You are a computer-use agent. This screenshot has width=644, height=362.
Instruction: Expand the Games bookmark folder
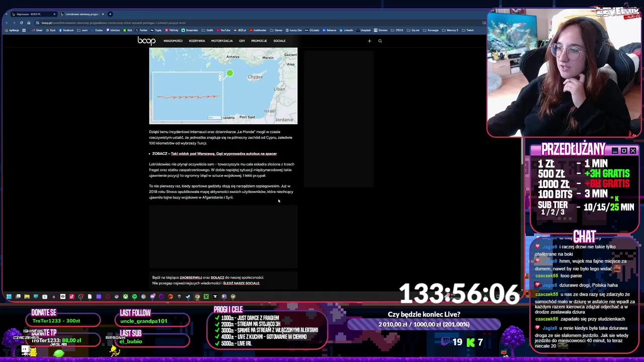(x=276, y=30)
